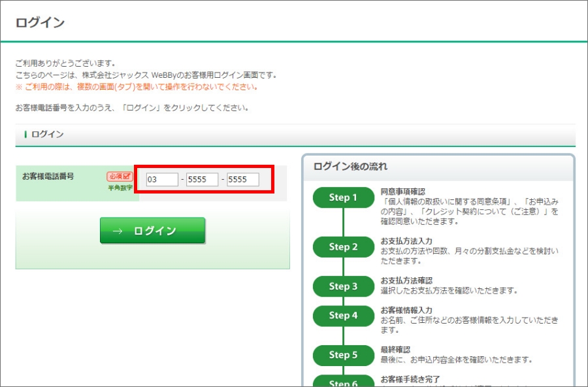Click the middle phone number field
The image size is (588, 387).
(x=202, y=179)
